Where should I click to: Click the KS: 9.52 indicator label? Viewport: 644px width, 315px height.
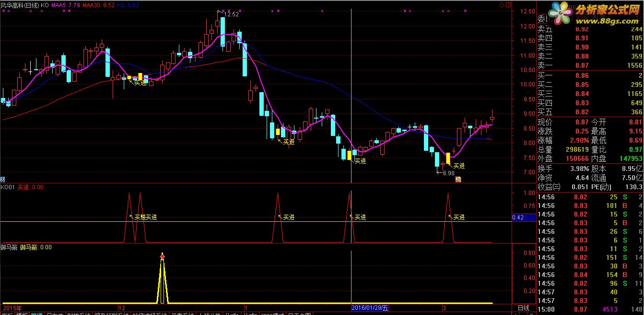[x=128, y=5]
